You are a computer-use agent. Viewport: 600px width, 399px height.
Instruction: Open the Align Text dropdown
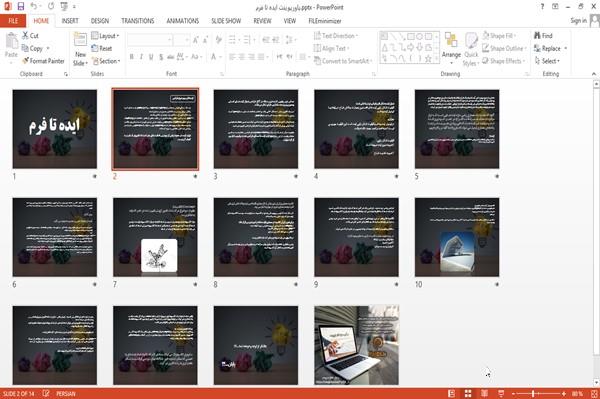pos(331,48)
